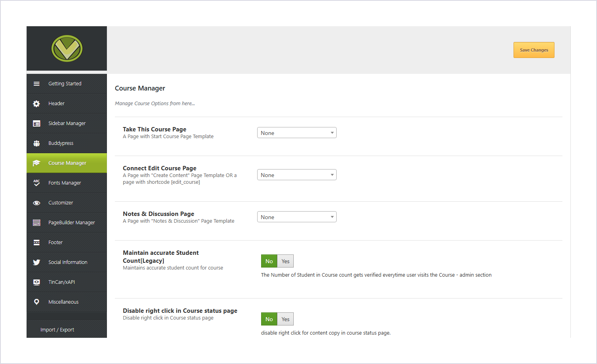Screen dimensions: 597x364
Task: Click the Sidebar Manager layout icon
Action: click(37, 123)
